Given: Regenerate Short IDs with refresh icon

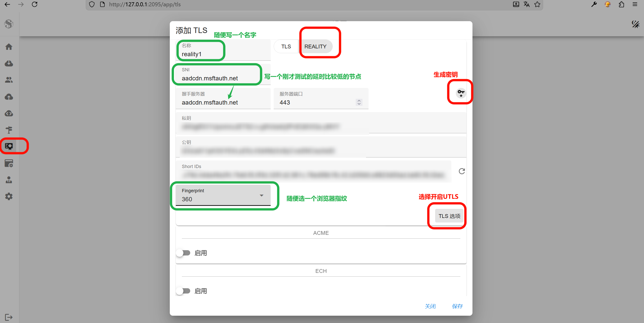Looking at the screenshot, I should coord(462,171).
